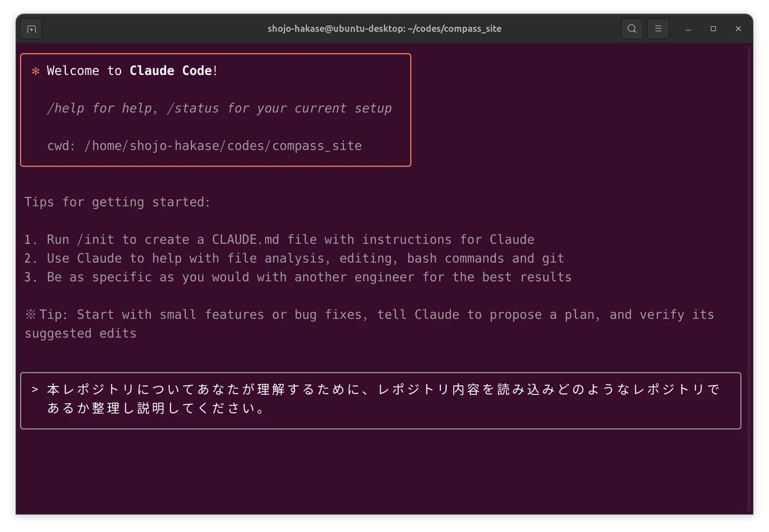Open the hamburger main menu
The image size is (769, 532).
click(x=658, y=29)
